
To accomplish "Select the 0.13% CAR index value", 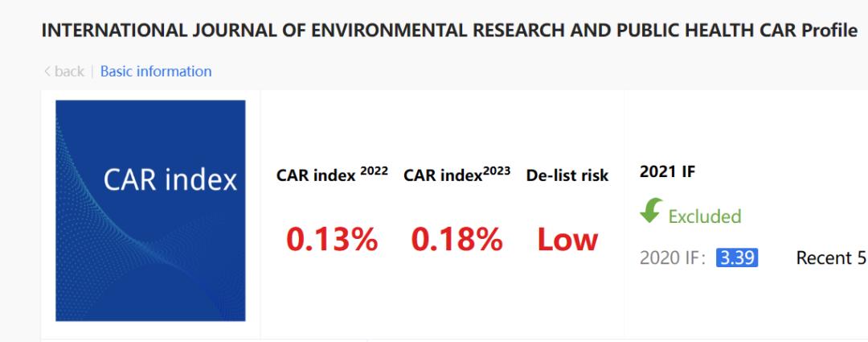I will tap(332, 240).
